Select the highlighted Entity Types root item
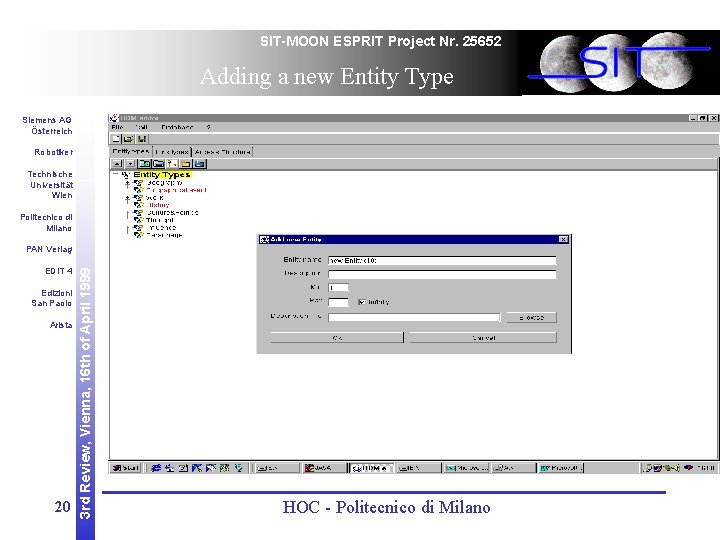This screenshot has width=720, height=540. [x=162, y=174]
